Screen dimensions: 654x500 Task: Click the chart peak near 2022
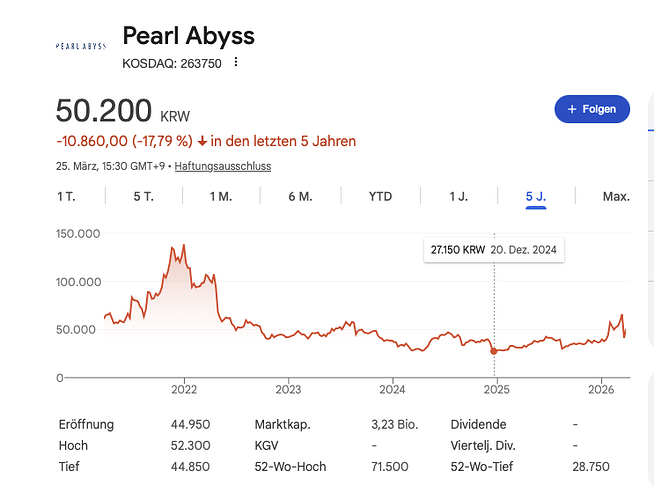click(183, 245)
